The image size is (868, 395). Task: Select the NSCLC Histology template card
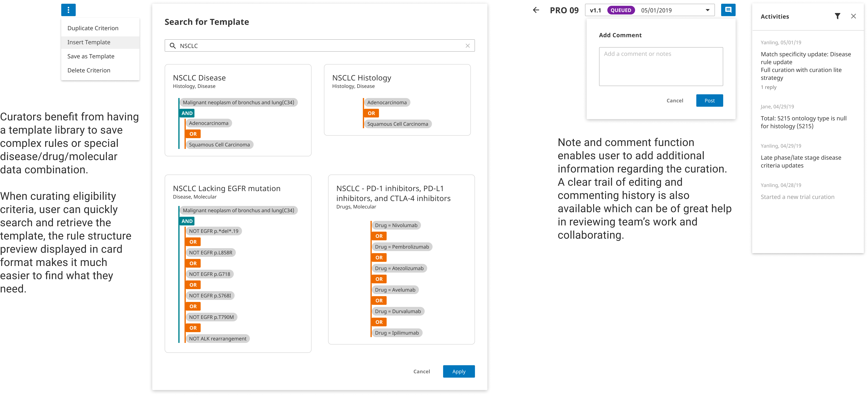(397, 100)
